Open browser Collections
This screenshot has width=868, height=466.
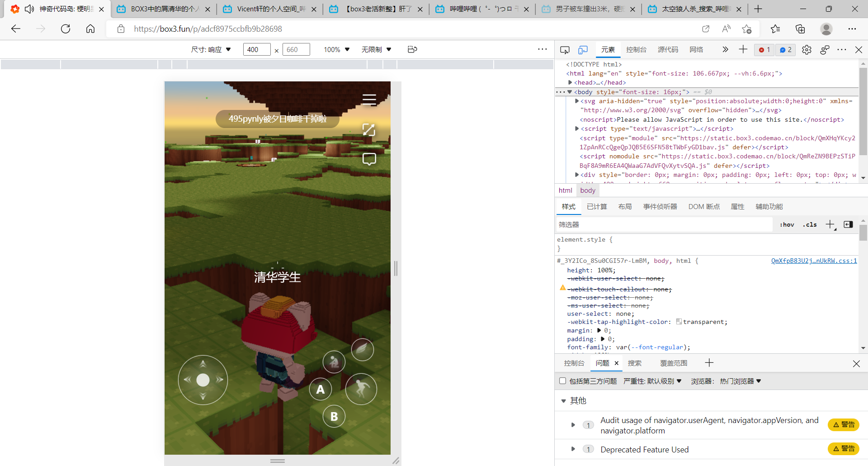point(800,29)
